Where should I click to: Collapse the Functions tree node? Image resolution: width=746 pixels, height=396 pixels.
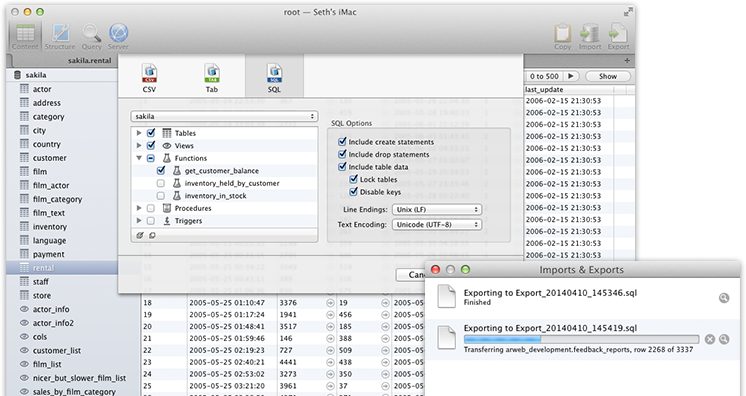coord(139,158)
